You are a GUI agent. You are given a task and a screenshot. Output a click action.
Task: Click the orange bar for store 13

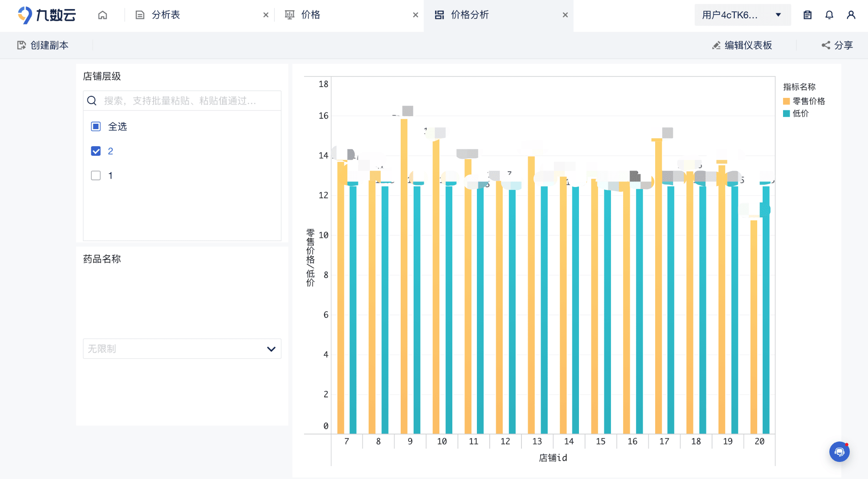tap(531, 295)
